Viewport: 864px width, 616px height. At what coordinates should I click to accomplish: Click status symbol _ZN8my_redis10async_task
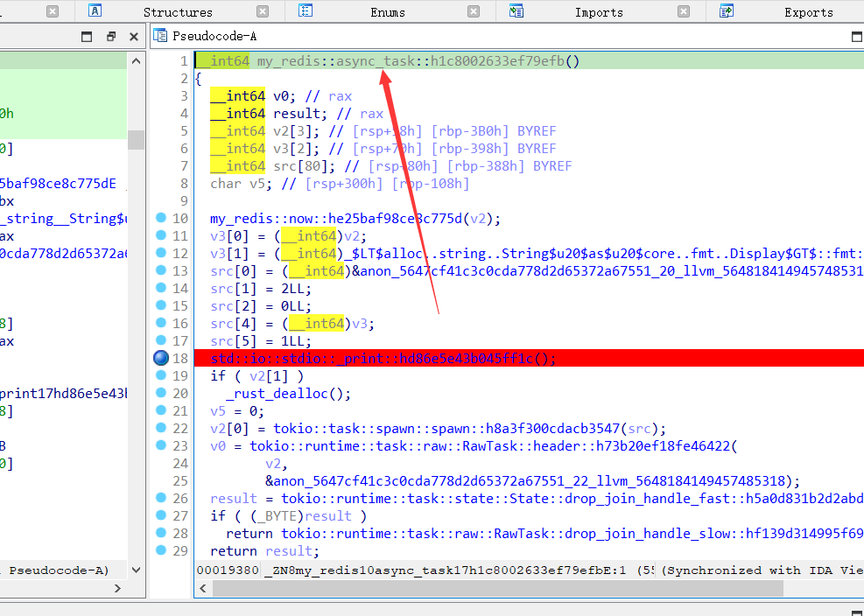pos(446,570)
